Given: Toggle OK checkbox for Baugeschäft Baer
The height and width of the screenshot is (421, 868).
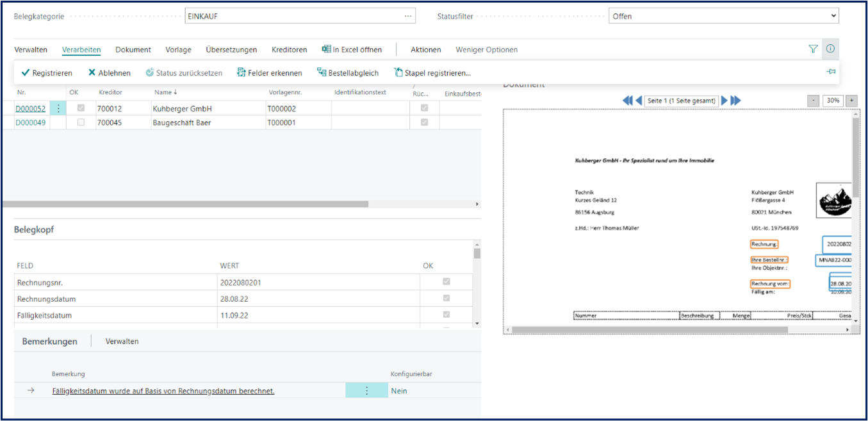Looking at the screenshot, I should click(x=81, y=122).
